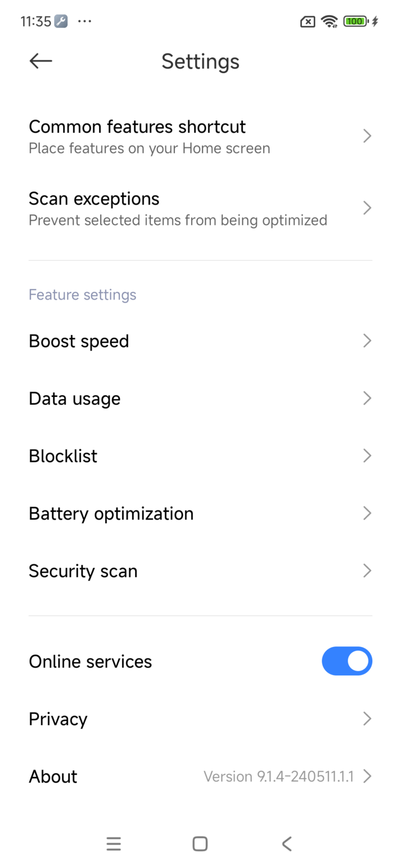The width and height of the screenshot is (401, 868).
Task: Open the Blocklist settings
Action: pyautogui.click(x=200, y=455)
